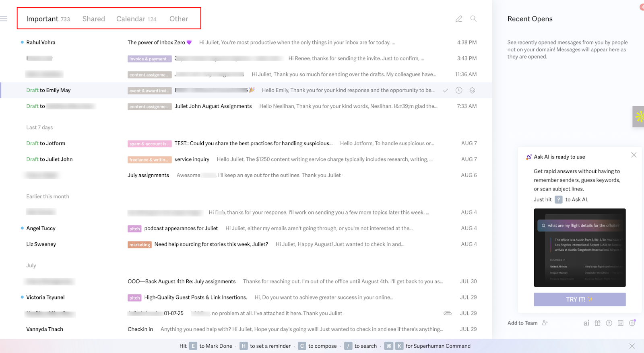
Task: Mark the Emily May draft as done
Action: (x=446, y=90)
